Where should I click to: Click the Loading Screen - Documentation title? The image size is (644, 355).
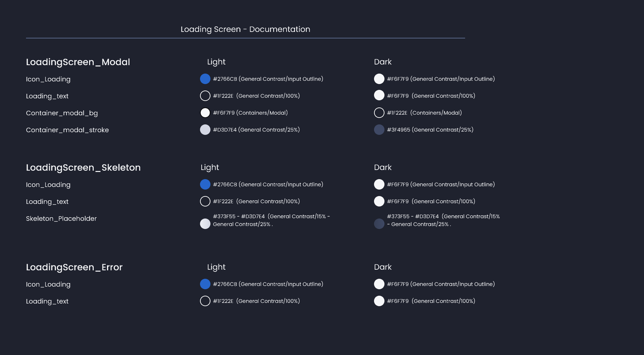click(x=245, y=29)
